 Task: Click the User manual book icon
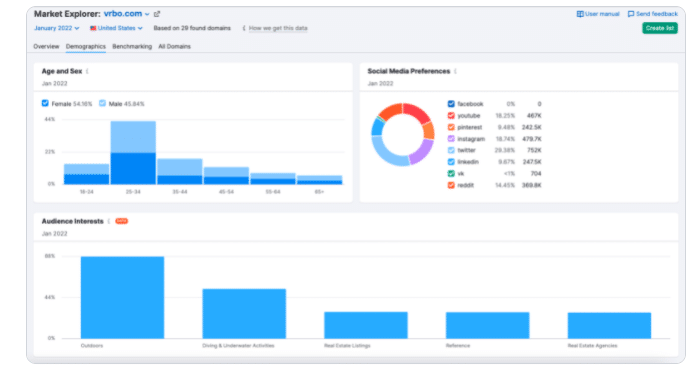tap(580, 14)
